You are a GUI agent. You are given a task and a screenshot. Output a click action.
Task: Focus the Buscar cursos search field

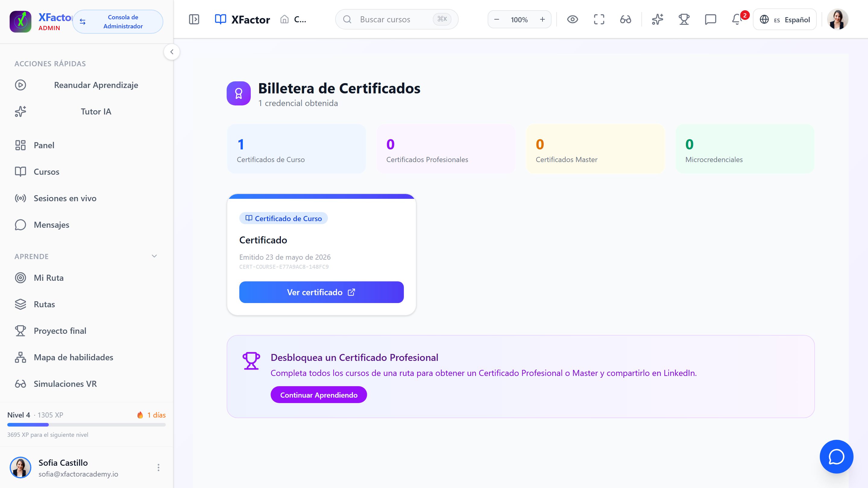(x=397, y=20)
